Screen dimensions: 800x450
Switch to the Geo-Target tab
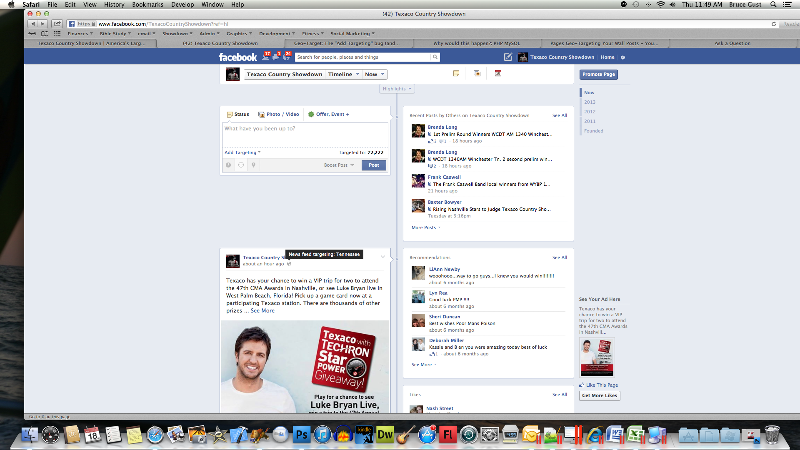[x=348, y=43]
